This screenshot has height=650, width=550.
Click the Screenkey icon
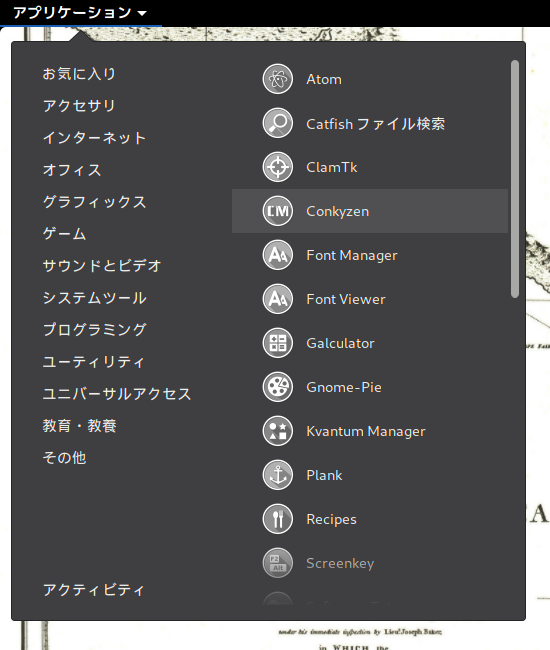tap(278, 563)
